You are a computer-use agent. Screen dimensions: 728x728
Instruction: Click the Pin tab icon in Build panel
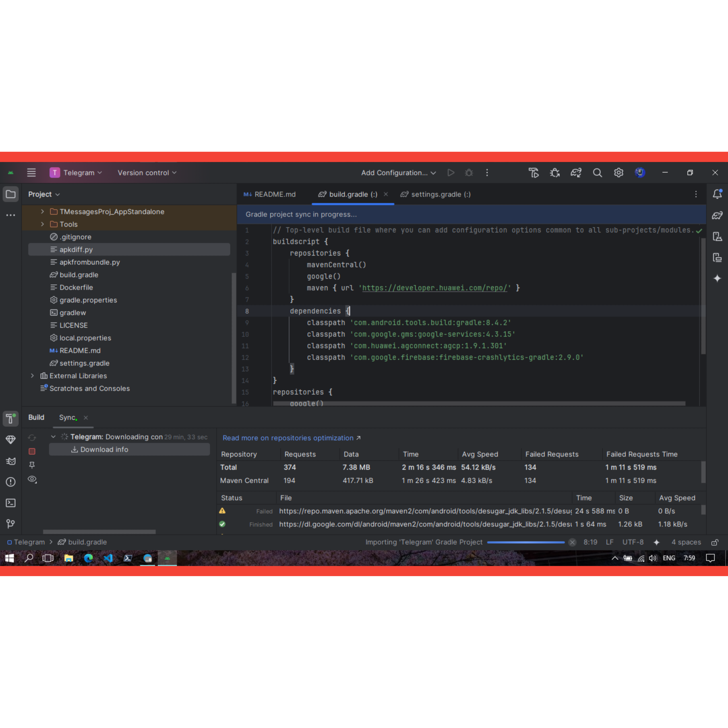[32, 465]
